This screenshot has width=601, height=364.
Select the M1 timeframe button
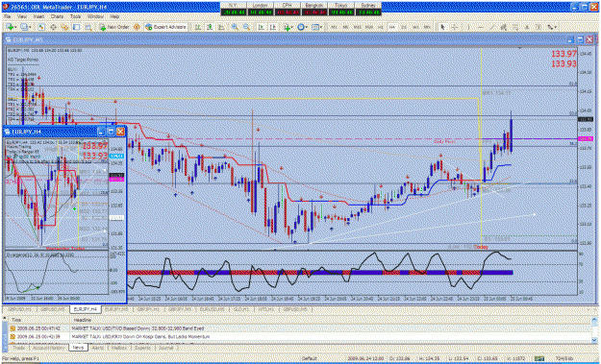(x=335, y=27)
